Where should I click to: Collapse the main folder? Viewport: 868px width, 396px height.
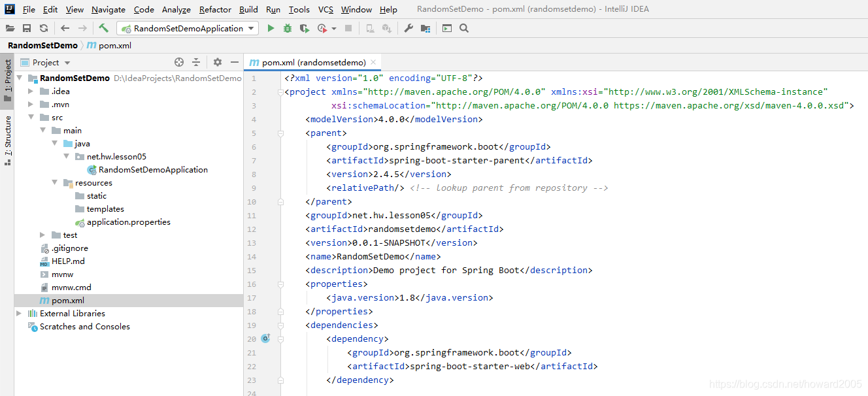click(x=42, y=130)
